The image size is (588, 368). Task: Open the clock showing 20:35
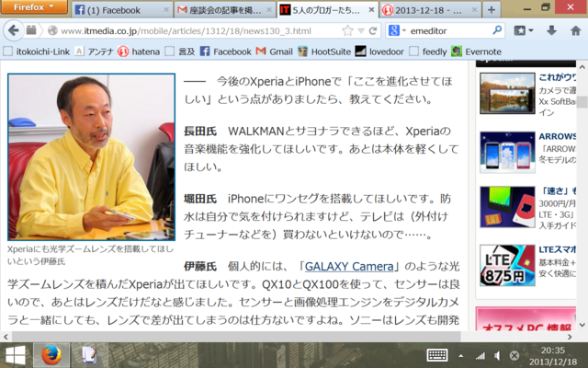point(553,356)
